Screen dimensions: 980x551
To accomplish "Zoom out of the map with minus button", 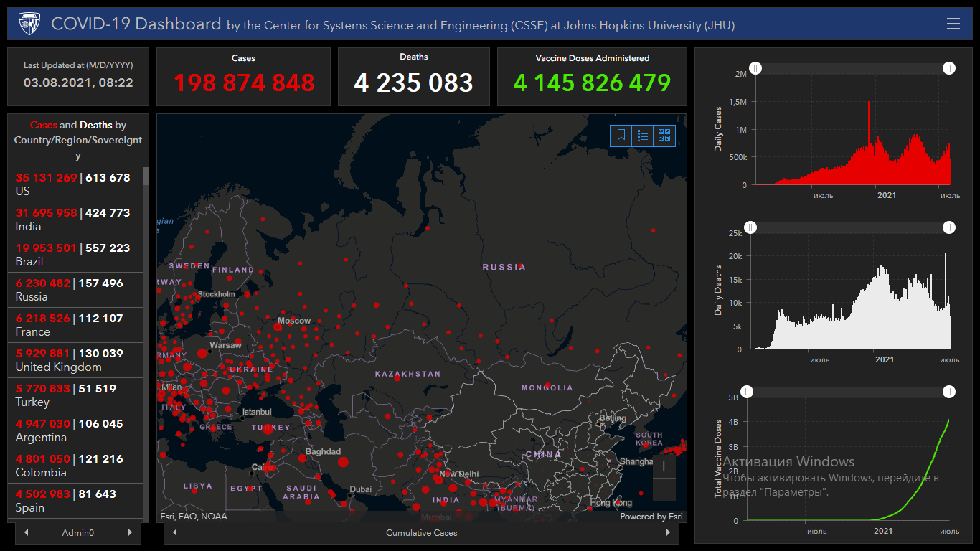I will click(x=664, y=489).
